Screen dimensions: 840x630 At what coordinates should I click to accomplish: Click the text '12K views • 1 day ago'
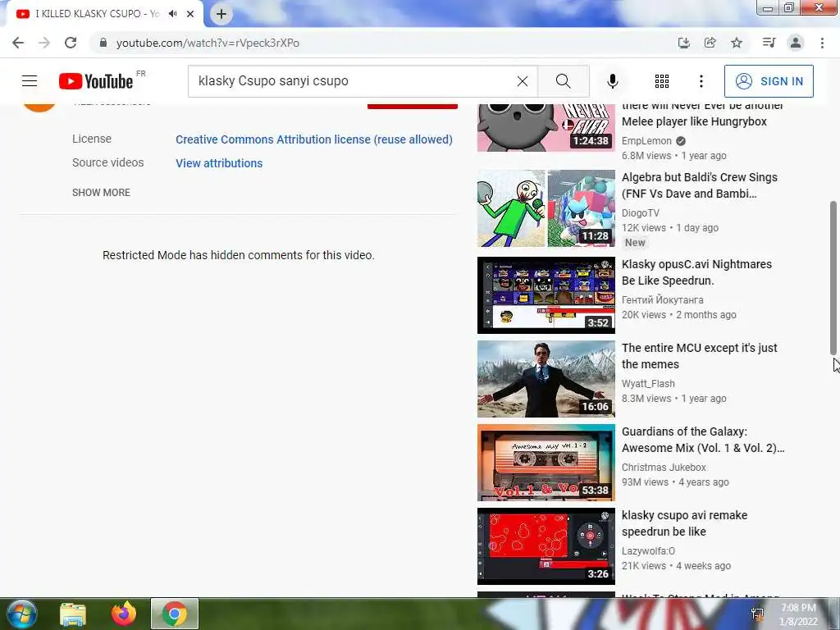click(x=670, y=228)
